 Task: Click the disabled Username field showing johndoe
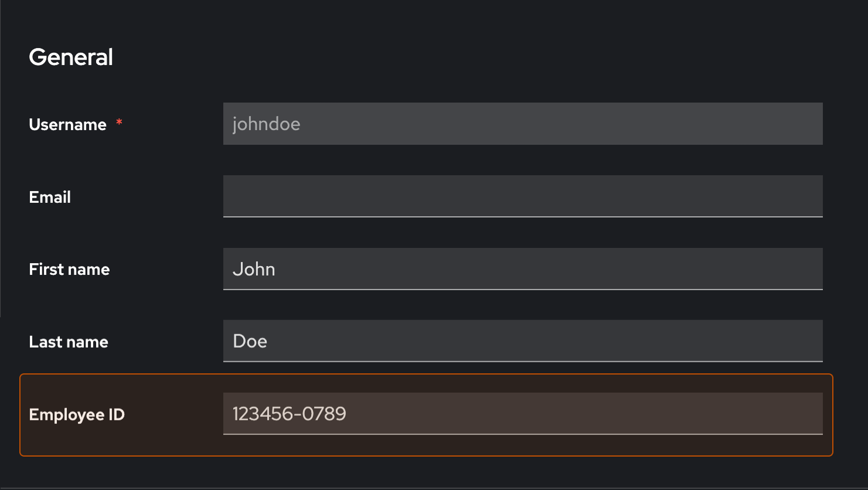(522, 124)
